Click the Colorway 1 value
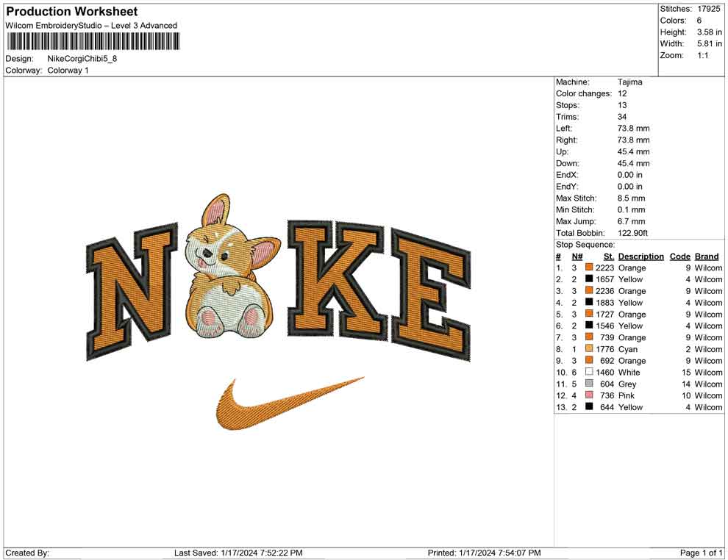 tap(68, 71)
